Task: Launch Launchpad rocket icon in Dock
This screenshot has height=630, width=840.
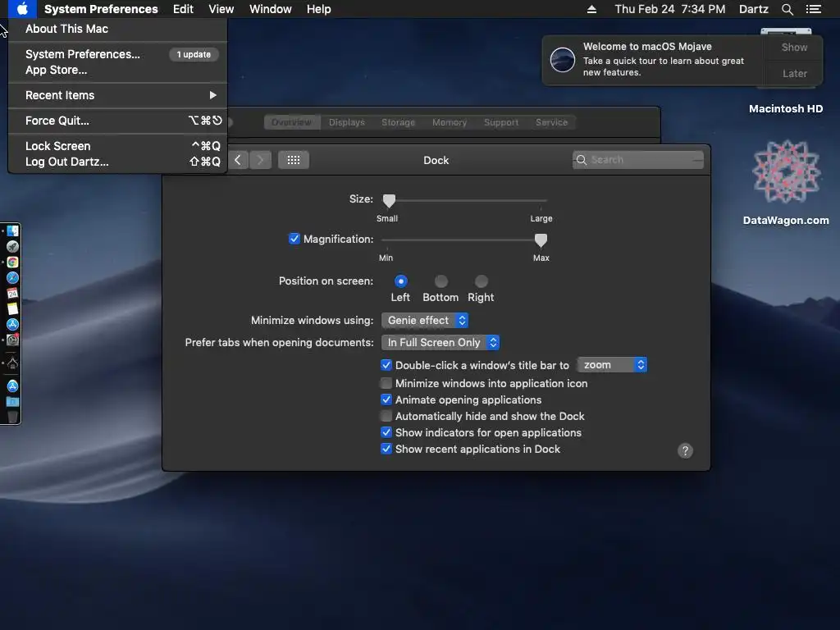Action: tap(12, 246)
